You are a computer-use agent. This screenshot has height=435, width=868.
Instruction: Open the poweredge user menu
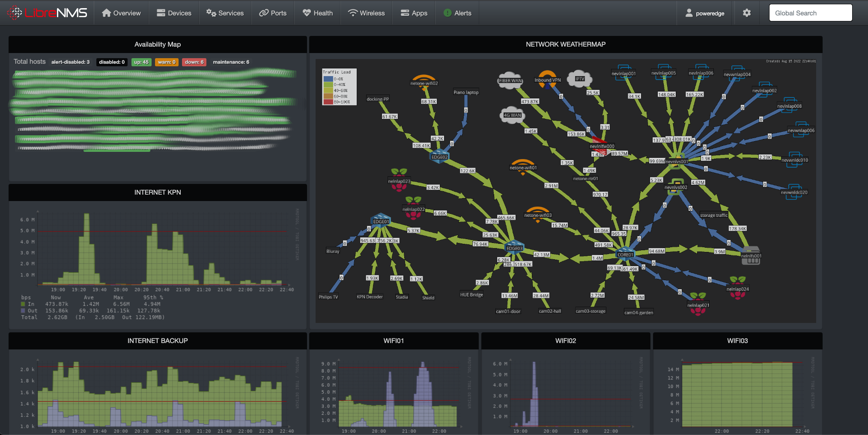pos(705,13)
